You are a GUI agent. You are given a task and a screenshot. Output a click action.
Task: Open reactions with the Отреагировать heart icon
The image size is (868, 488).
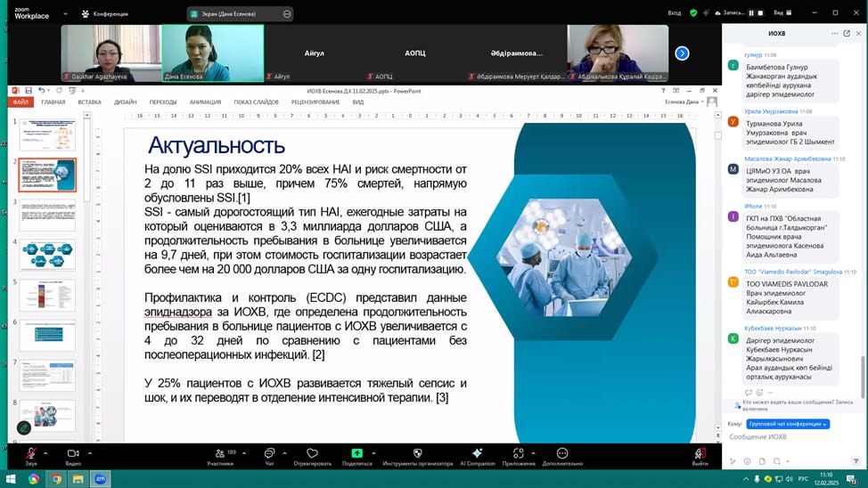312,454
